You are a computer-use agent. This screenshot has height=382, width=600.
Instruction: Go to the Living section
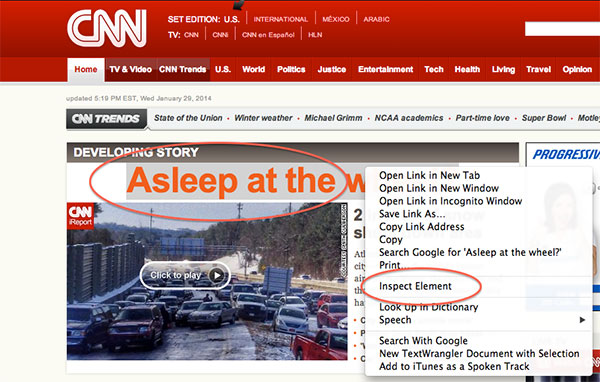point(503,70)
